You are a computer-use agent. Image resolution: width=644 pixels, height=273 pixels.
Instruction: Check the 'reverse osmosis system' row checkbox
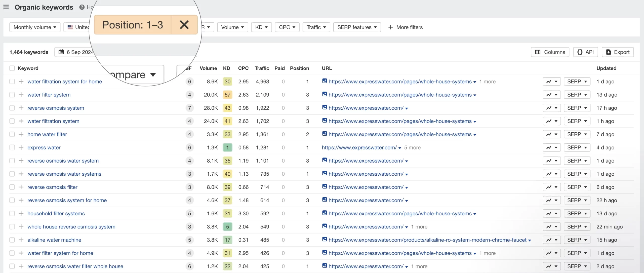(12, 108)
